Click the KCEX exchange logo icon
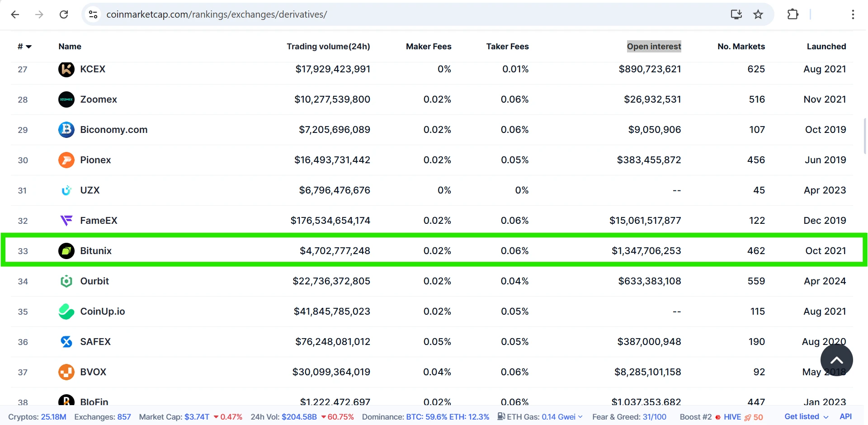 pyautogui.click(x=66, y=69)
